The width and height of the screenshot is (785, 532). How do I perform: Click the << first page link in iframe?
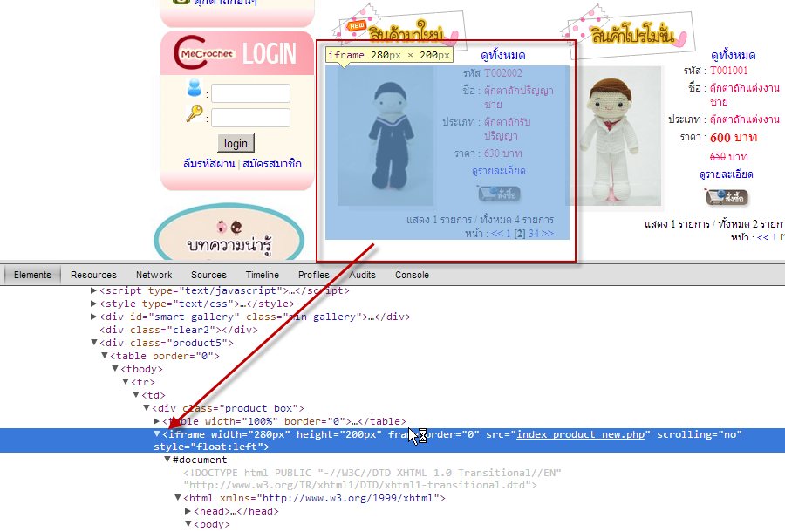click(497, 233)
